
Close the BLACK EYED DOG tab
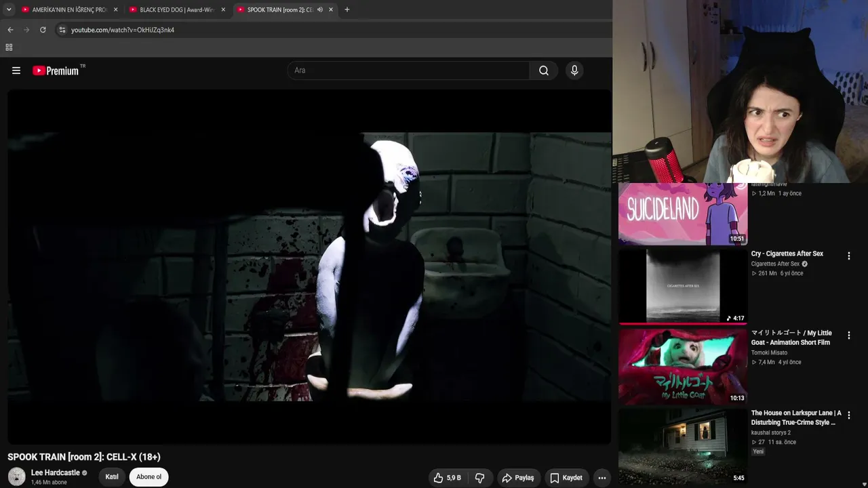pyautogui.click(x=223, y=9)
